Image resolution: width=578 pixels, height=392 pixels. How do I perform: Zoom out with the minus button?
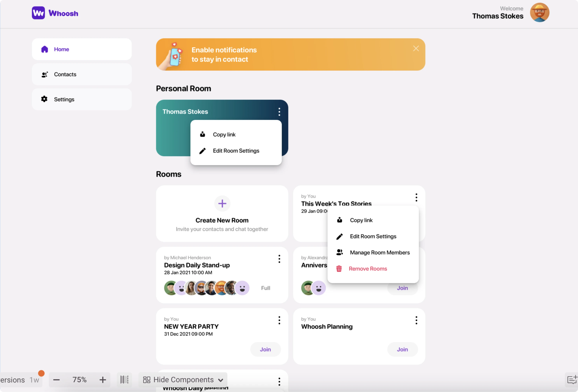(56, 380)
